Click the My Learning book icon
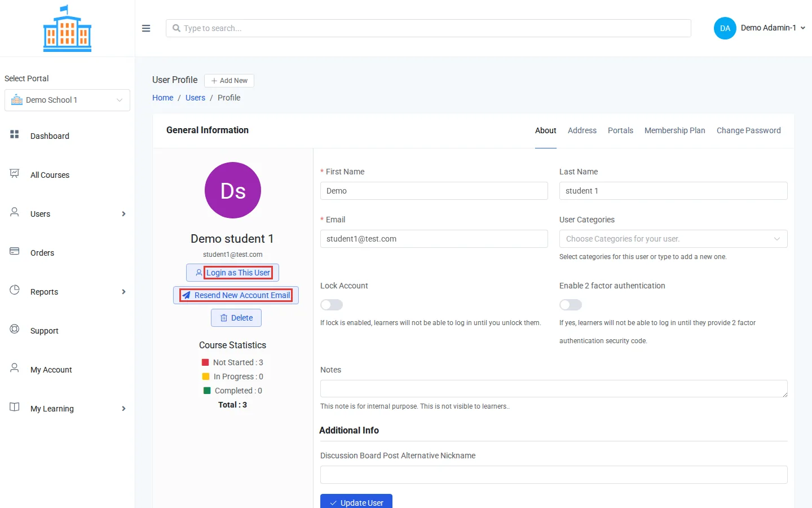 pyautogui.click(x=15, y=407)
